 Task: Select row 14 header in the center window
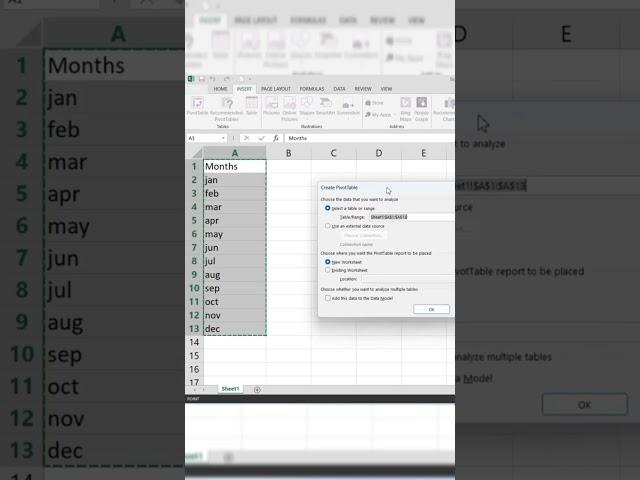[194, 342]
